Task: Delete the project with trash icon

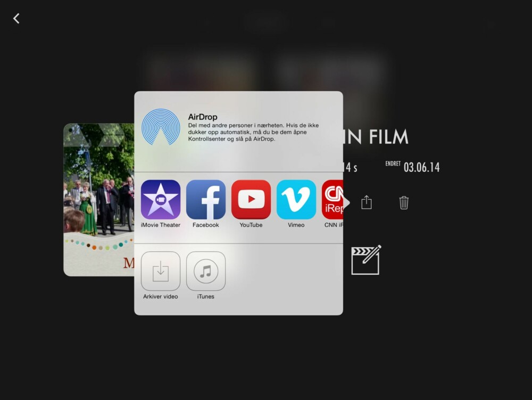Action: (x=404, y=202)
